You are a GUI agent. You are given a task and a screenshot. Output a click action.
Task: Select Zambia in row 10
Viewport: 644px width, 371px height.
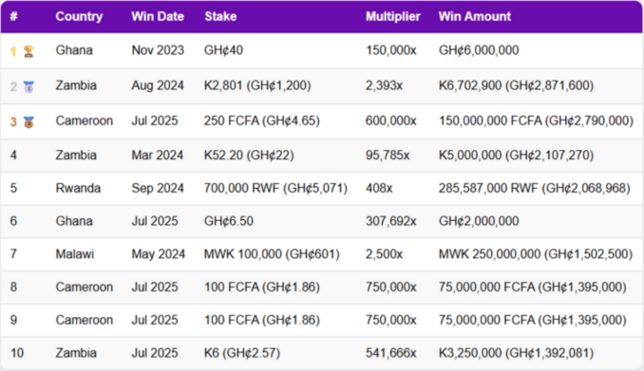coord(76,353)
